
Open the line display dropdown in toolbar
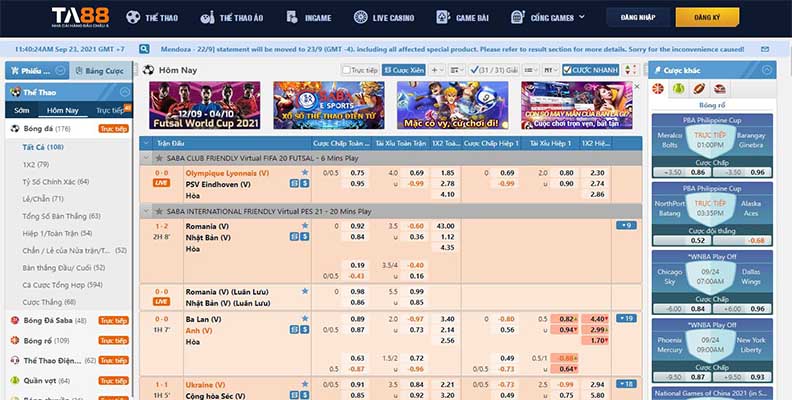click(530, 70)
